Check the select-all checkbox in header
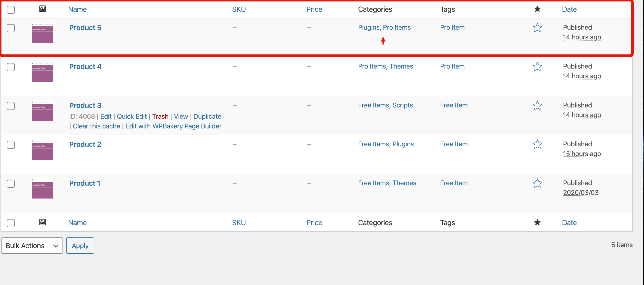 click(11, 10)
